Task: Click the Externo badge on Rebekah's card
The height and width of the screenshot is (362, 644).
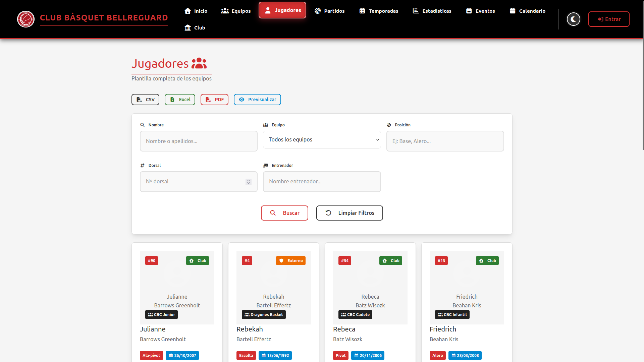Action: 291,261
